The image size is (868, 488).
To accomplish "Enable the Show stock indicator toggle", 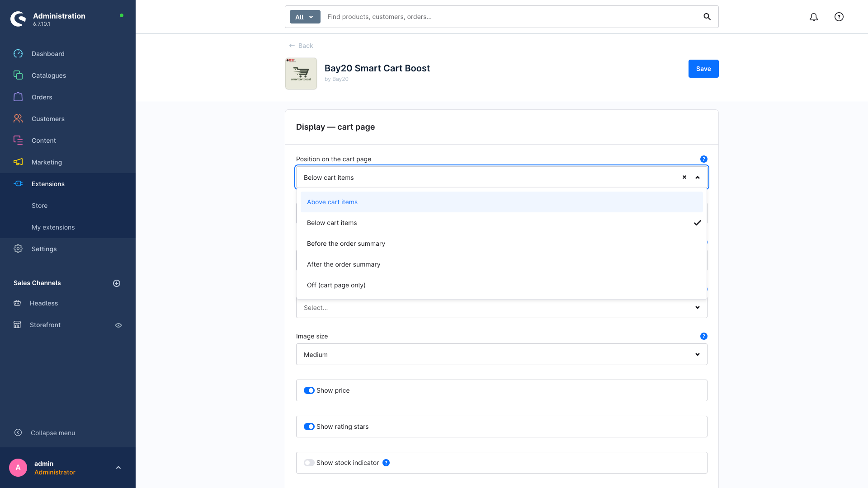I will point(309,463).
